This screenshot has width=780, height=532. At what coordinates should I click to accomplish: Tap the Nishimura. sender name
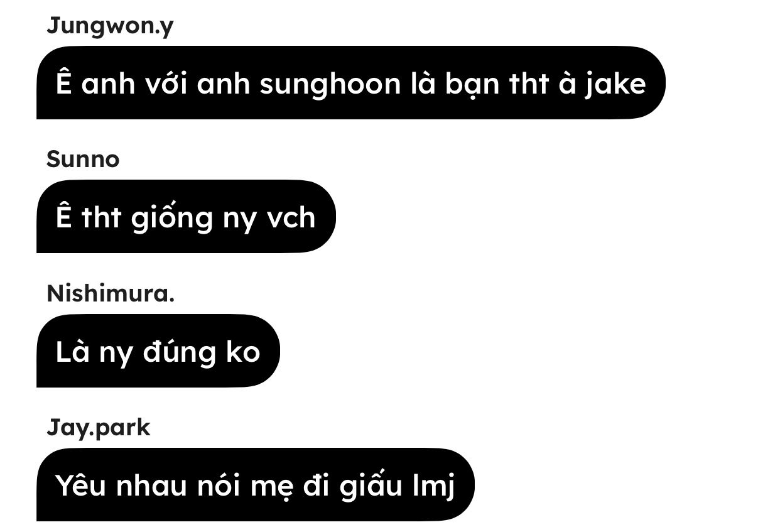click(x=111, y=293)
